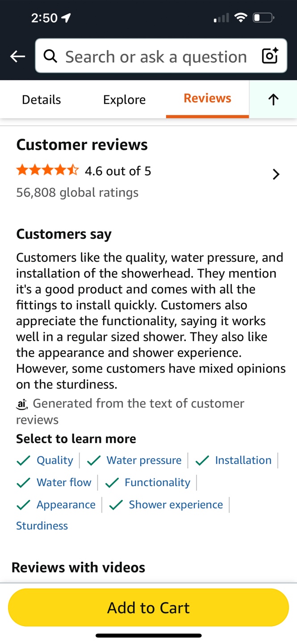The width and height of the screenshot is (297, 644).
Task: Open the Functionality topic details
Action: click(x=157, y=482)
